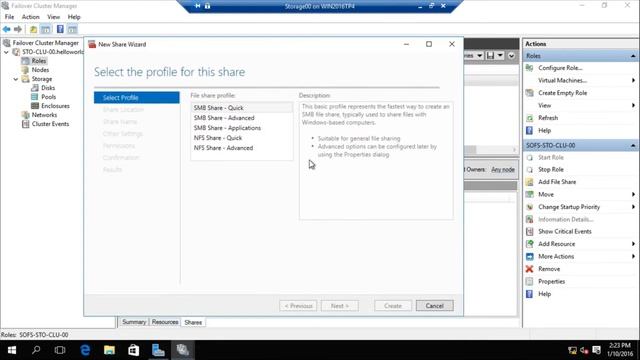Expand the Actions pane View submenu
Viewport: 640px width, 360px height.
click(633, 105)
